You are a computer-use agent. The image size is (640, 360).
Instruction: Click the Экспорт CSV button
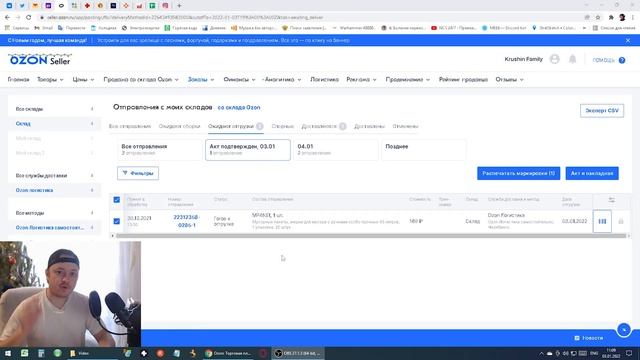pos(602,111)
